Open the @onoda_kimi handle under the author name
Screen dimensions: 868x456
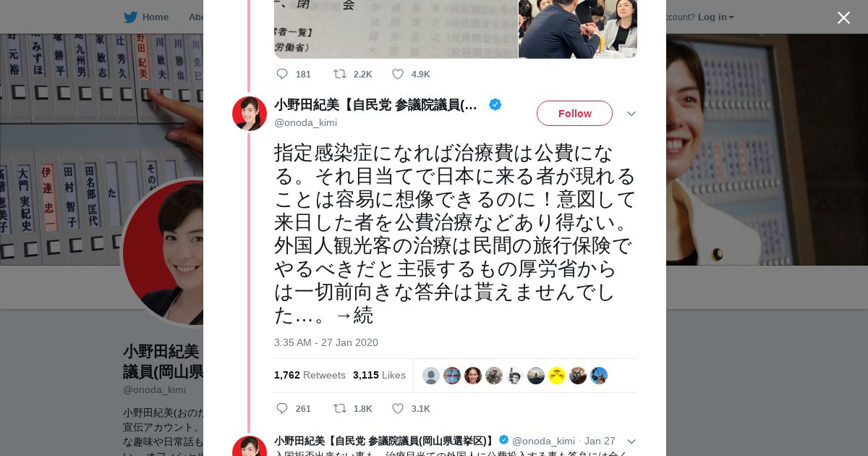click(x=305, y=122)
